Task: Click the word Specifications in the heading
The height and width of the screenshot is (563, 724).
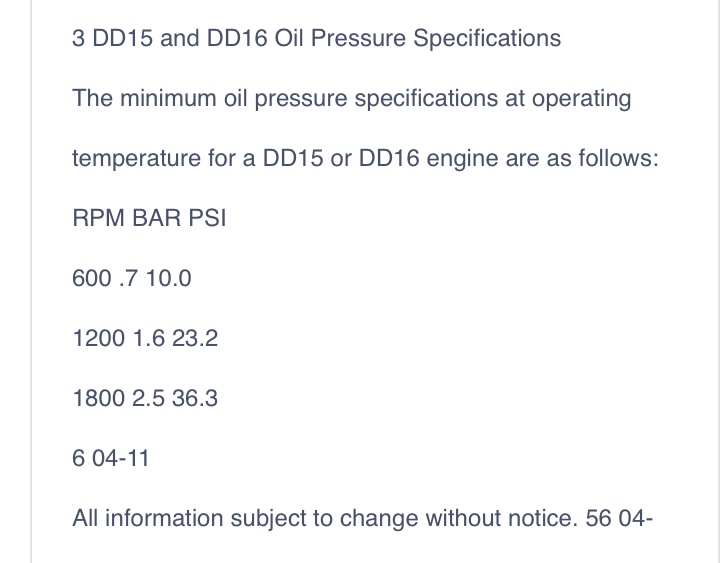Action: 487,38
